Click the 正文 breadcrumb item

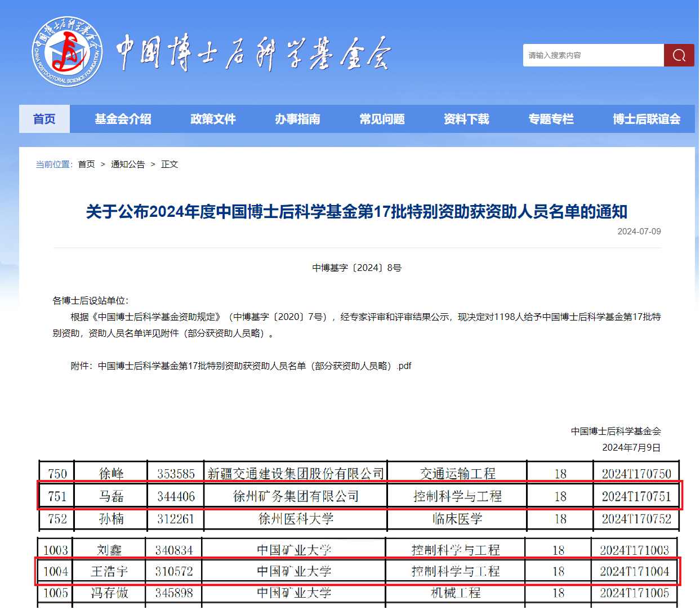[x=170, y=164]
